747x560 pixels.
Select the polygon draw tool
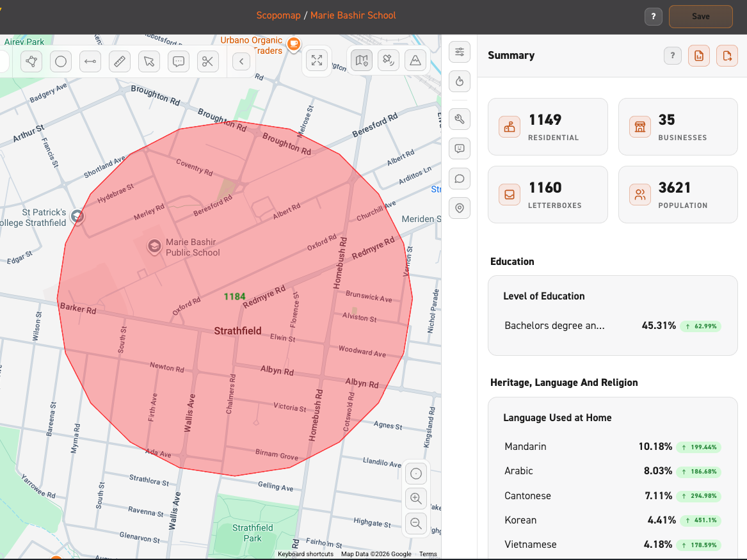click(31, 61)
